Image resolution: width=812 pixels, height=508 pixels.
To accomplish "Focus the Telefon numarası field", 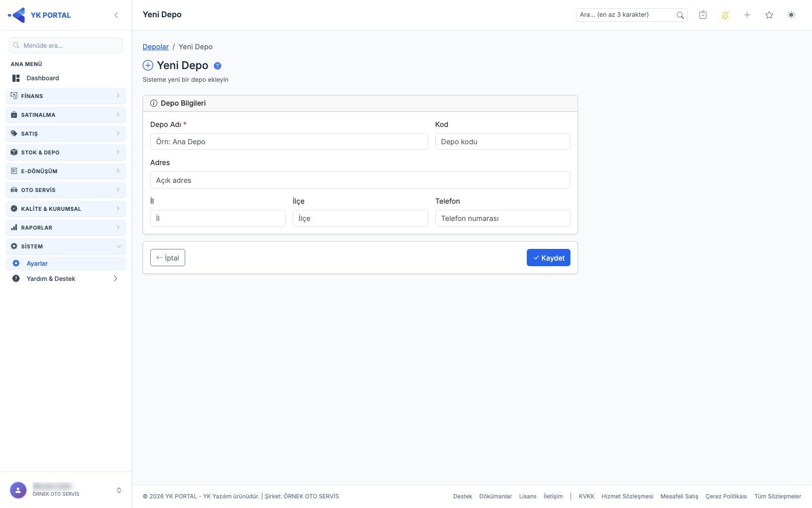I will tap(503, 218).
